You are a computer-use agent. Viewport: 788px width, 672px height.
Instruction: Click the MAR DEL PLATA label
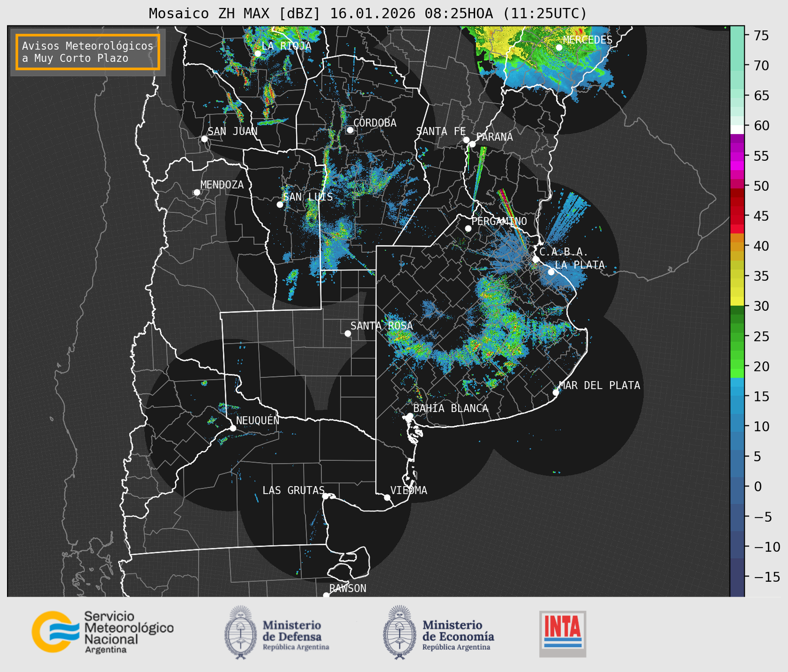(x=599, y=386)
